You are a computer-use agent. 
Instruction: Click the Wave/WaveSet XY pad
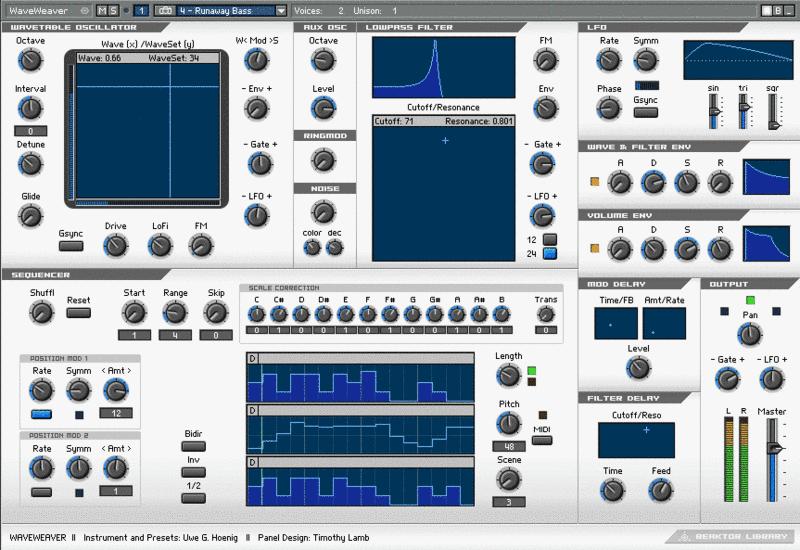148,131
